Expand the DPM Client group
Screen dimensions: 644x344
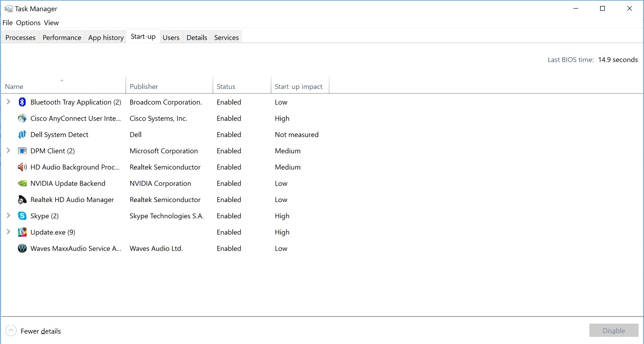(8, 151)
